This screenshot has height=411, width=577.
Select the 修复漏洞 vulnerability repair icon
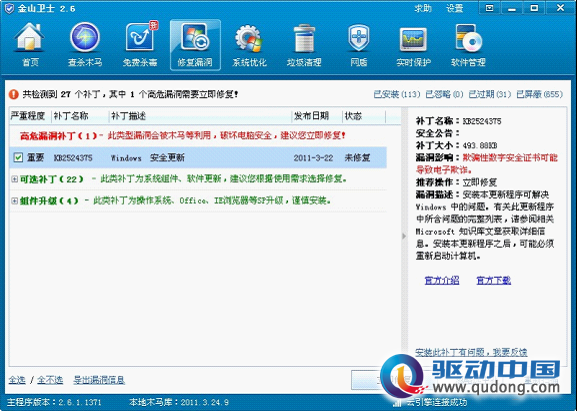(195, 45)
